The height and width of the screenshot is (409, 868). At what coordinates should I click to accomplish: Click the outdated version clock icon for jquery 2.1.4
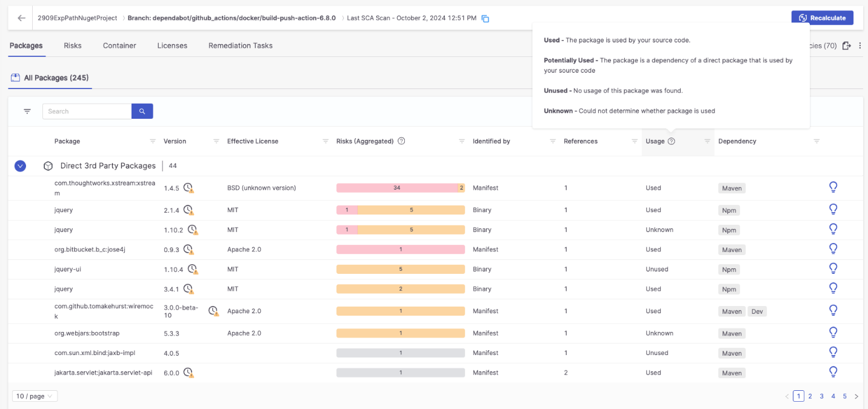tap(189, 210)
